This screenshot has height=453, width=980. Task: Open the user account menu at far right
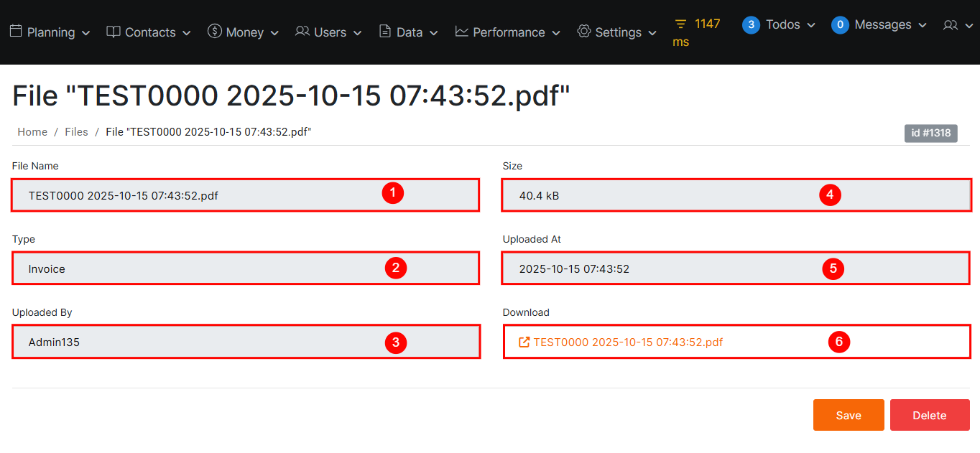pyautogui.click(x=958, y=25)
